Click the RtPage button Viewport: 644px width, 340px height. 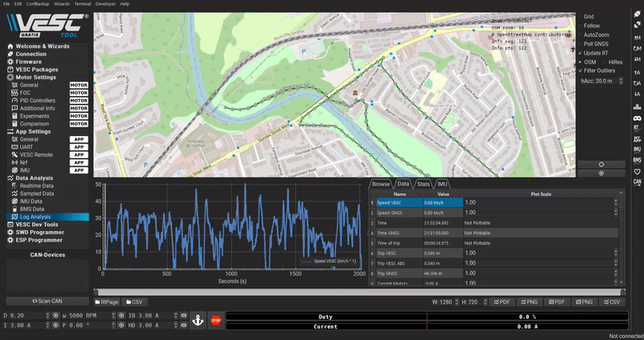tap(107, 302)
